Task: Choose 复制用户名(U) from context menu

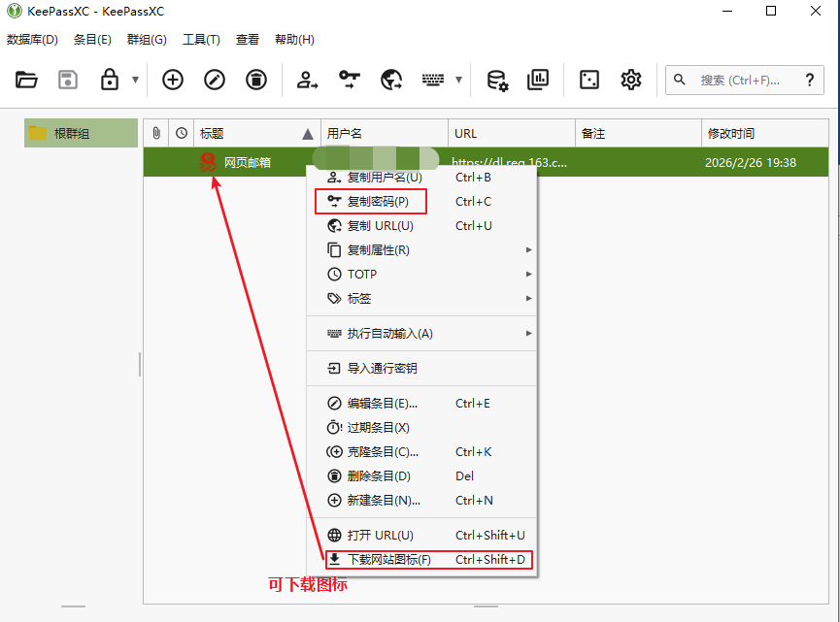Action: click(421, 178)
